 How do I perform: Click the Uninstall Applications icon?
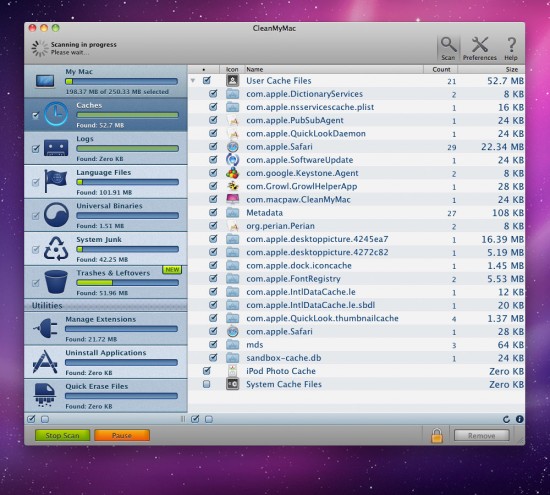pos(45,362)
